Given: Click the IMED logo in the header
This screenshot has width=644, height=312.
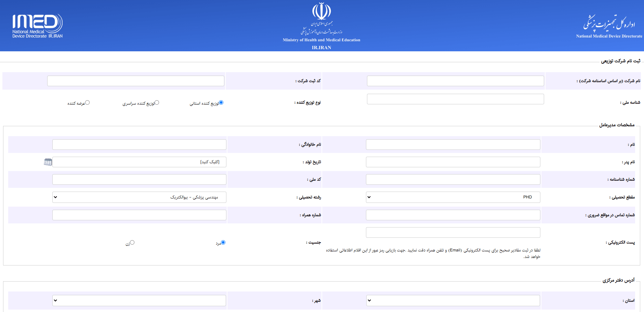Looking at the screenshot, I should pos(37,26).
